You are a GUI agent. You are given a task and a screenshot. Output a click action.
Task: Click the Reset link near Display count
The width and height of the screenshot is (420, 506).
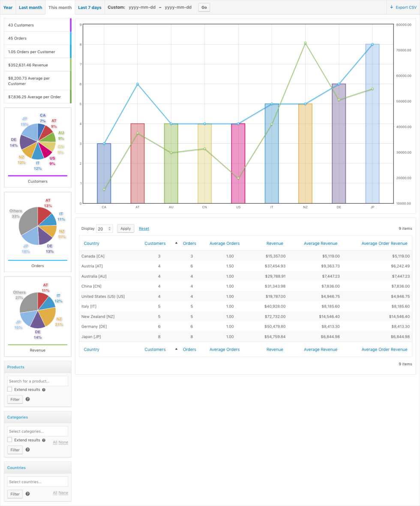tap(144, 229)
